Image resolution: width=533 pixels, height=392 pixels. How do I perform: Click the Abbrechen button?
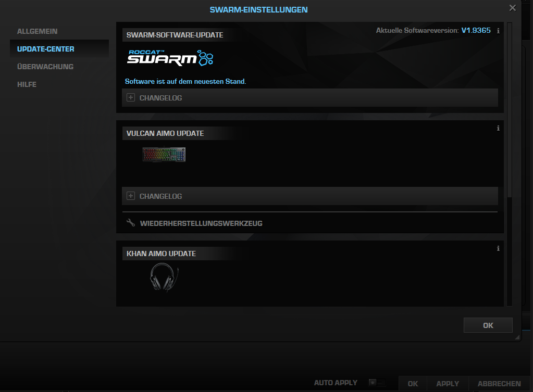click(499, 384)
